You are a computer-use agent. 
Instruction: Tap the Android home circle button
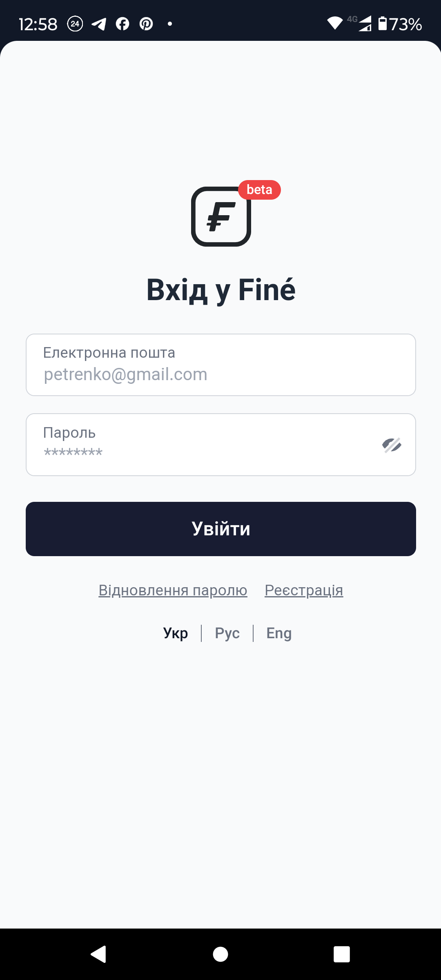click(220, 954)
